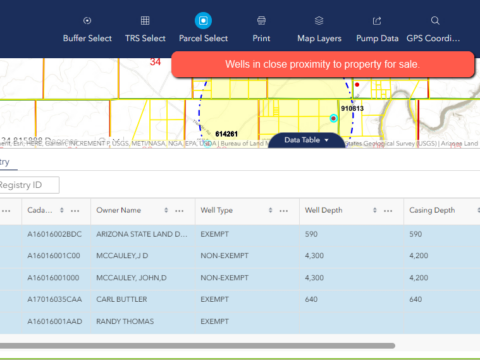Select cadastral cell A16016001AAD

(x=55, y=321)
